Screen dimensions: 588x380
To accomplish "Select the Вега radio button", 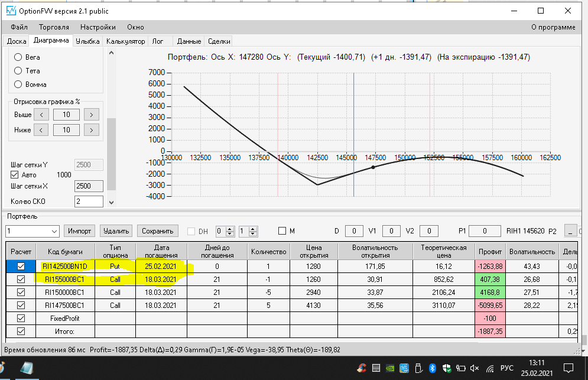I will [x=18, y=57].
